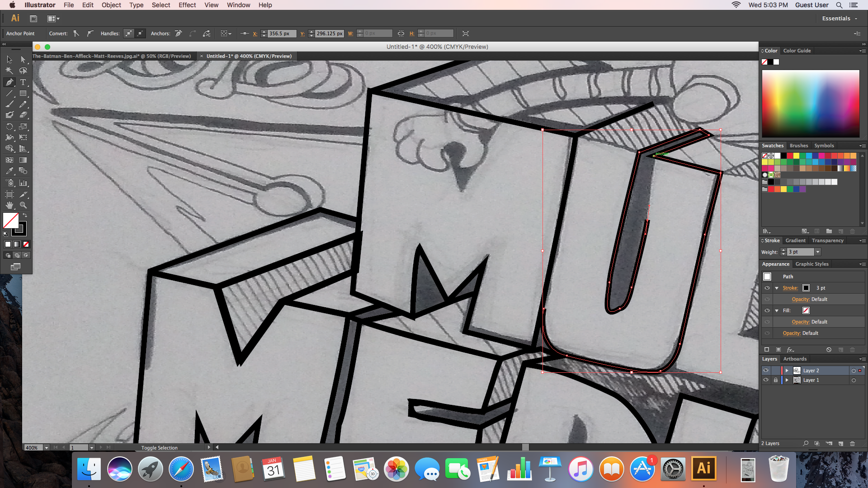Click the Opacity link under Stroke

click(x=801, y=299)
